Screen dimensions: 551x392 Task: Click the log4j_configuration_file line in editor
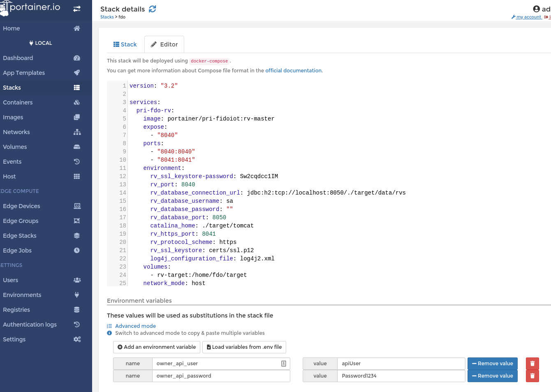click(212, 259)
